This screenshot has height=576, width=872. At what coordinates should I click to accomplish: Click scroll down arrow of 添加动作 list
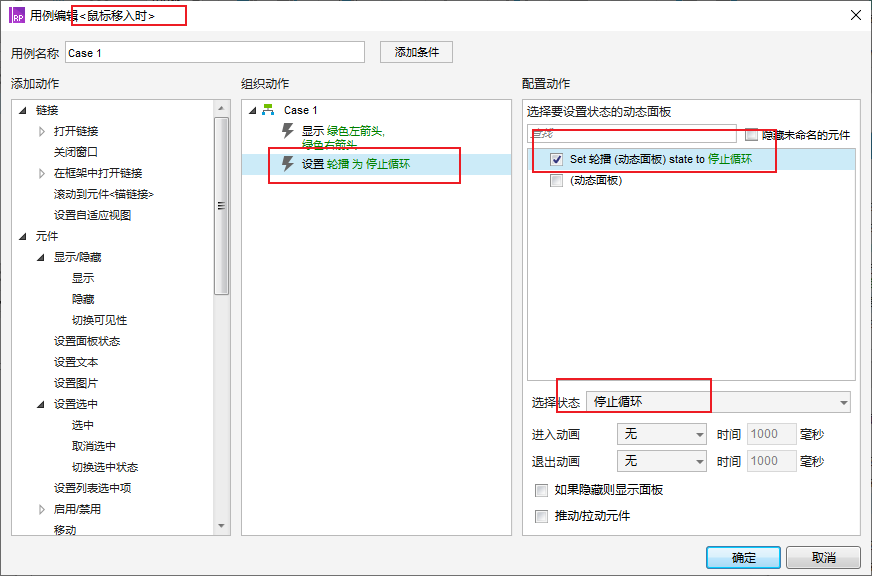[221, 526]
